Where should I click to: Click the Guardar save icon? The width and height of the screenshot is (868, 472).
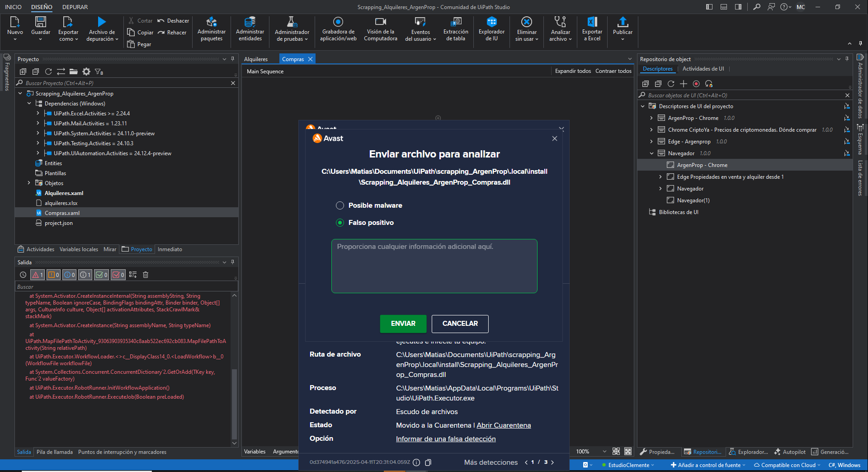click(x=41, y=22)
